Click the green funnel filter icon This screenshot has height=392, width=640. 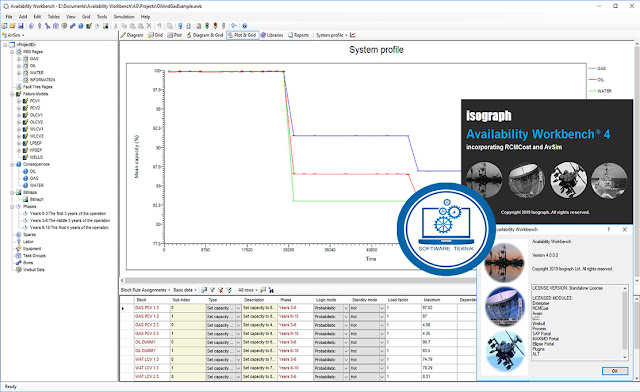229,290
